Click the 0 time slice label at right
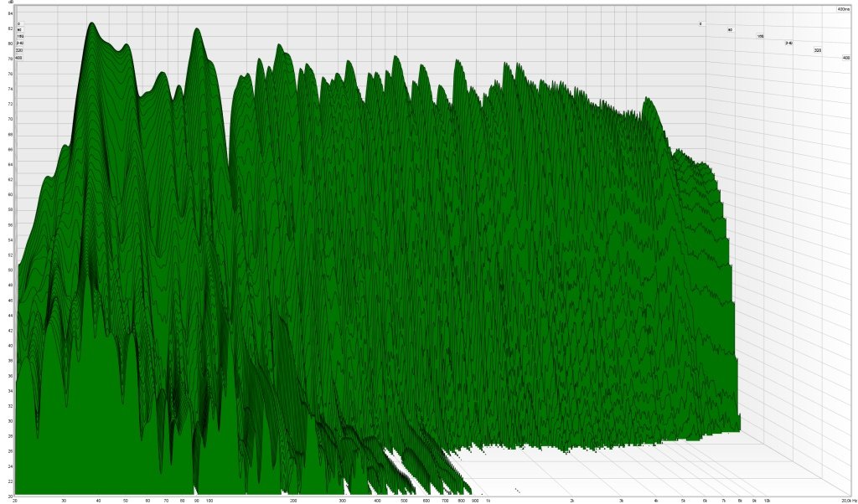Screen dimensions: 858x504 pos(700,23)
